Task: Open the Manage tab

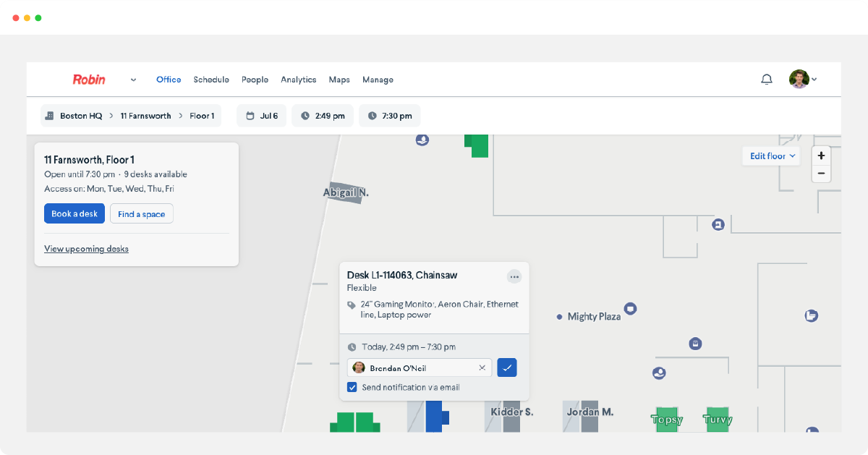Action: 378,80
